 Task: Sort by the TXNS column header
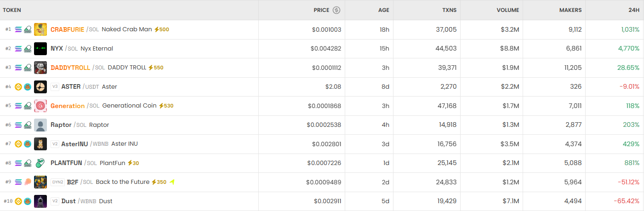click(449, 10)
